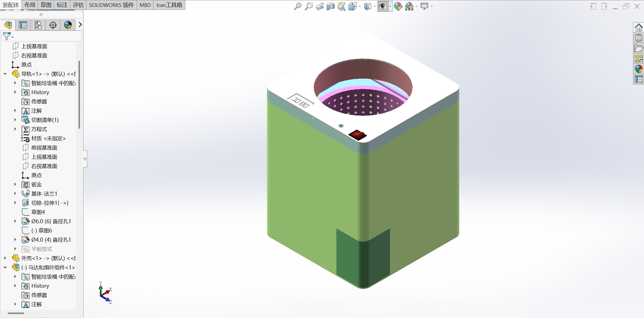
Task: Click the greyed 平板型式 feature
Action: [41, 249]
